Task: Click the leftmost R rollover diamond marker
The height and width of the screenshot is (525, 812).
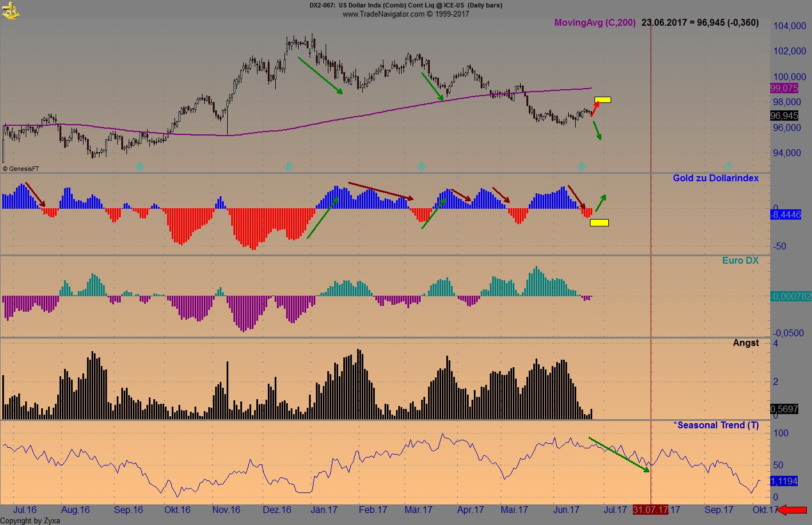Action: click(x=139, y=166)
